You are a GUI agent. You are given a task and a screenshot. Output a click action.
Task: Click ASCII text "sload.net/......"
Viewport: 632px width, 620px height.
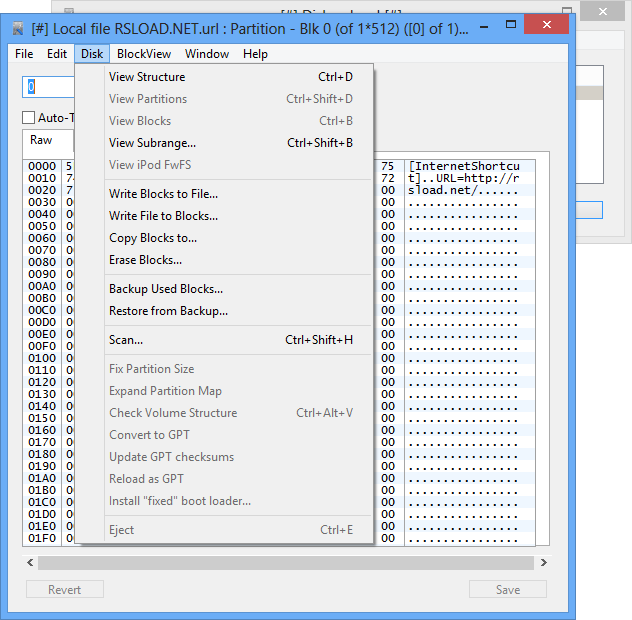coord(464,190)
